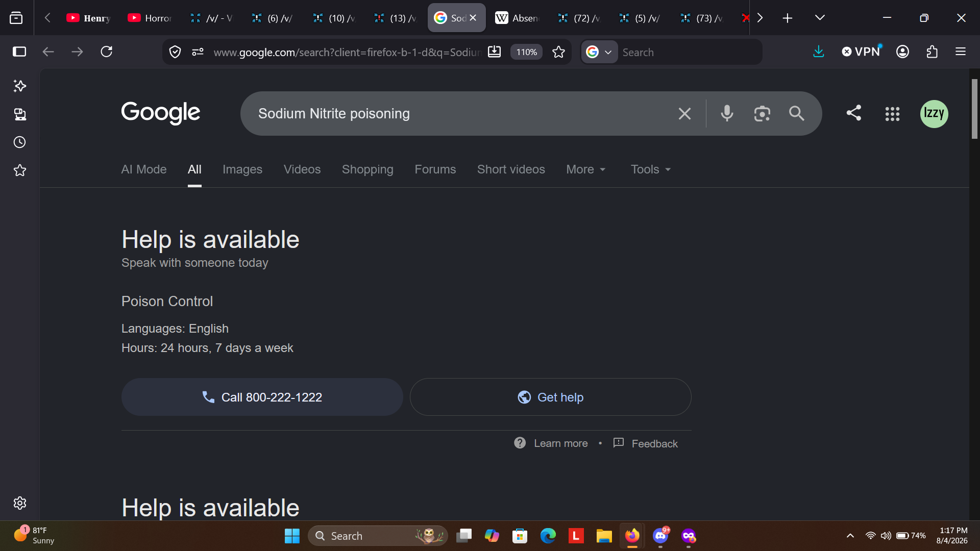The image size is (980, 551).
Task: Open the Windows Start menu
Action: click(292, 536)
